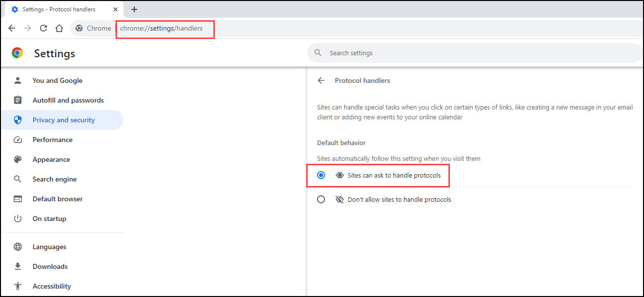Navigate to the home page

59,28
